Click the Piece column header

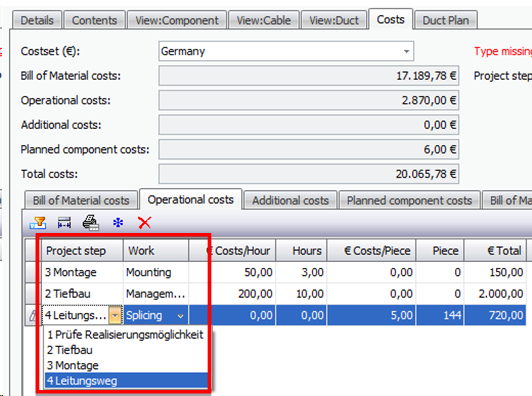(440, 251)
